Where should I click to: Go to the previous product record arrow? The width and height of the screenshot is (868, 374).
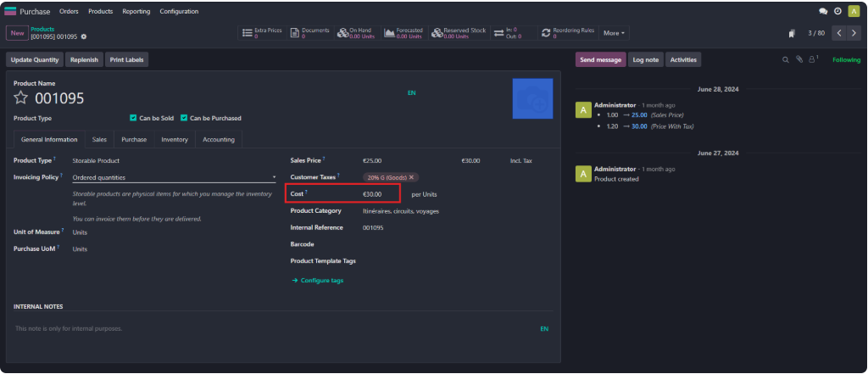pos(839,33)
